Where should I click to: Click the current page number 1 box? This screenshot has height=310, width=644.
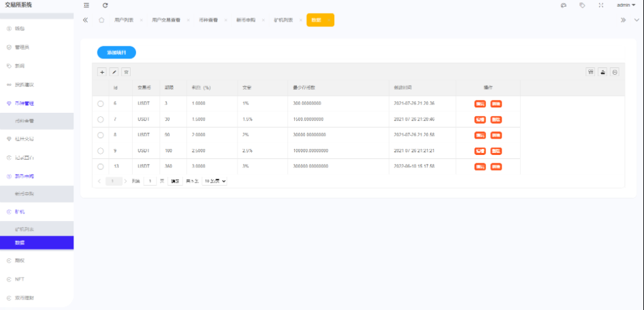point(114,181)
